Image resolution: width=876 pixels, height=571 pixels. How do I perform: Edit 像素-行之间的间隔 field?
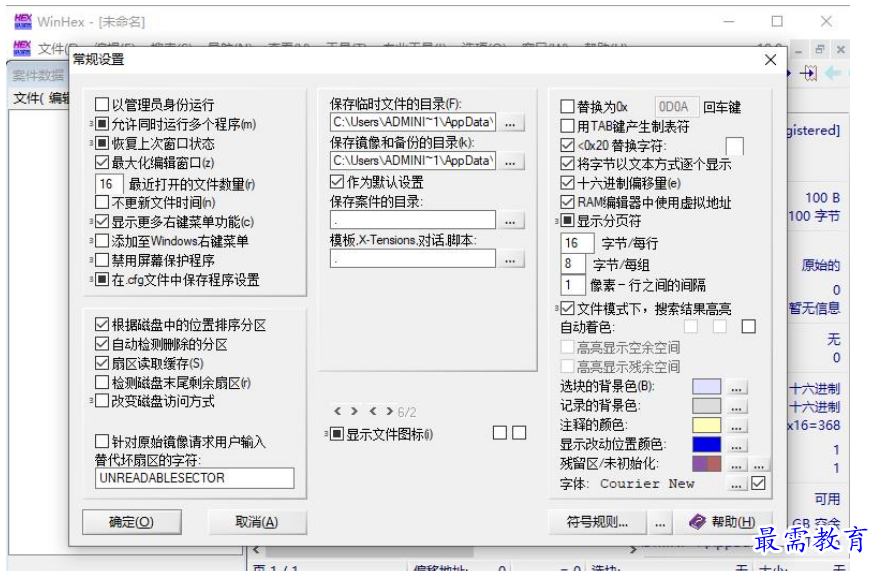573,285
